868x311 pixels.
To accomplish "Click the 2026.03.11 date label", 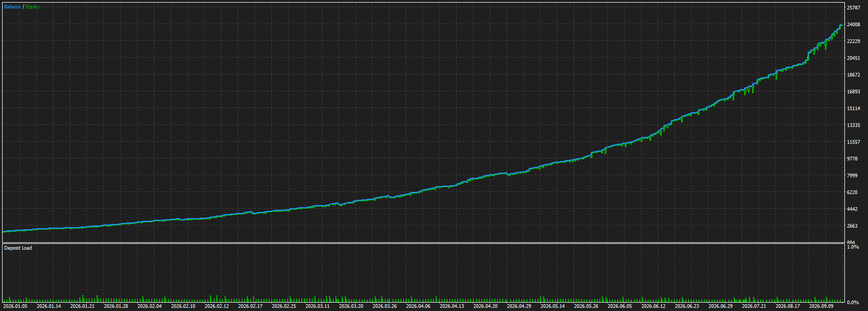I will pos(317,306).
